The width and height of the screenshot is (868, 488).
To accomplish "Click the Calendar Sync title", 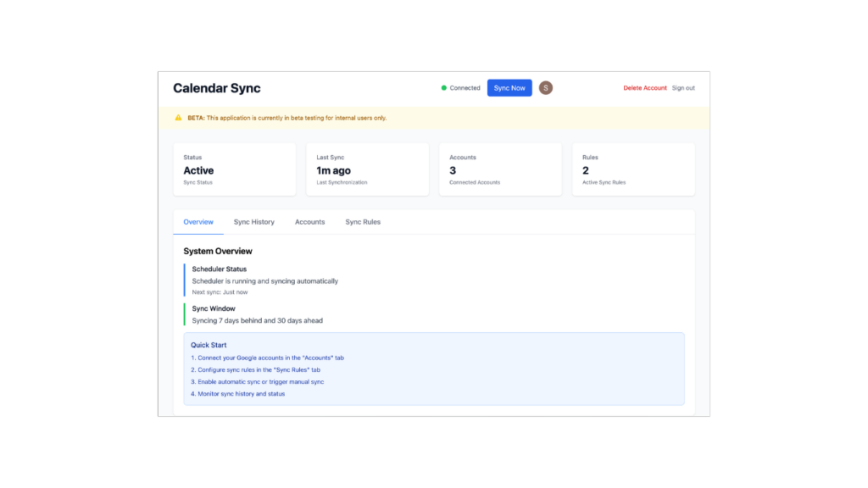I will pos(217,88).
